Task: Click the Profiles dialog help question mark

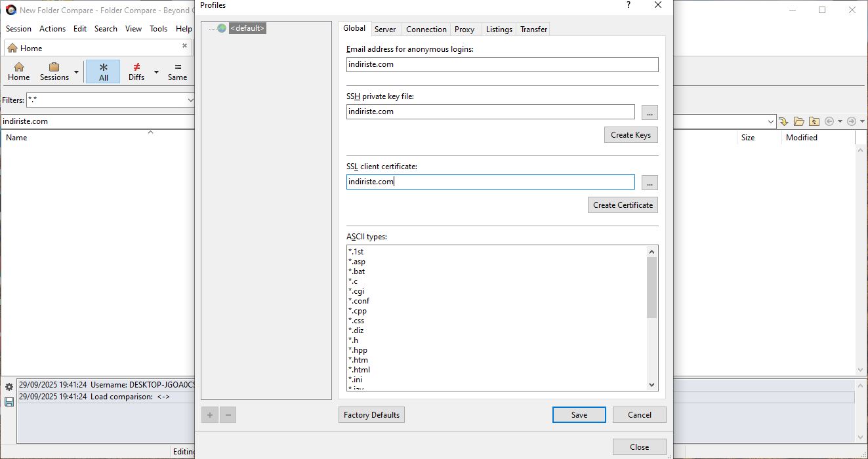Action: (629, 5)
